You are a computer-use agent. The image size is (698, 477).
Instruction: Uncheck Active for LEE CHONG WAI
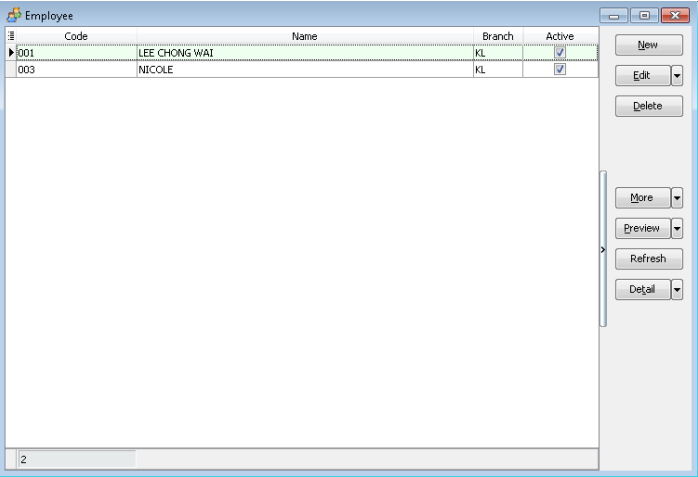560,53
